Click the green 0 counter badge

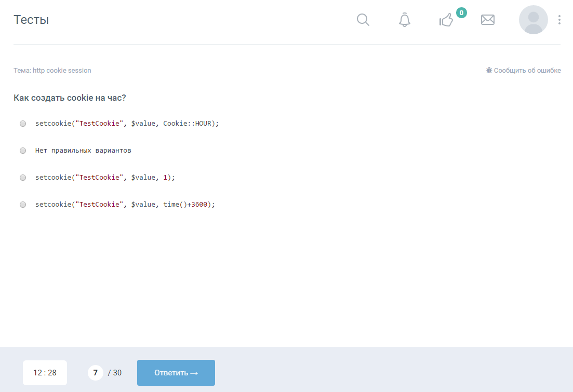click(461, 12)
